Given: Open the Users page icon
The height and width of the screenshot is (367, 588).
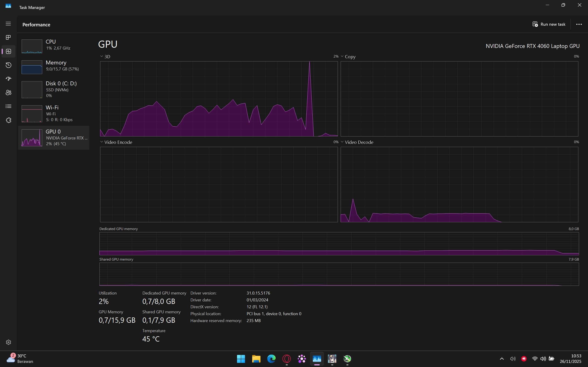Looking at the screenshot, I should (8, 92).
